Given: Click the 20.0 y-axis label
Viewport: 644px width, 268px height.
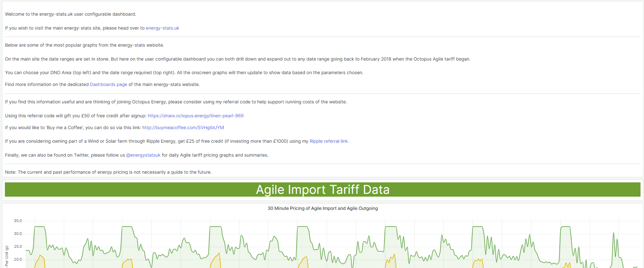Looking at the screenshot, I should (18, 260).
